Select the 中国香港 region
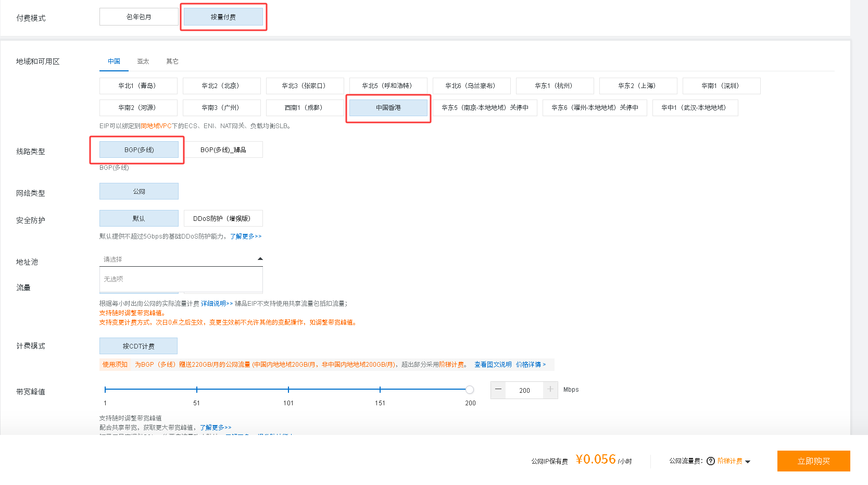The image size is (868, 485). pos(388,107)
